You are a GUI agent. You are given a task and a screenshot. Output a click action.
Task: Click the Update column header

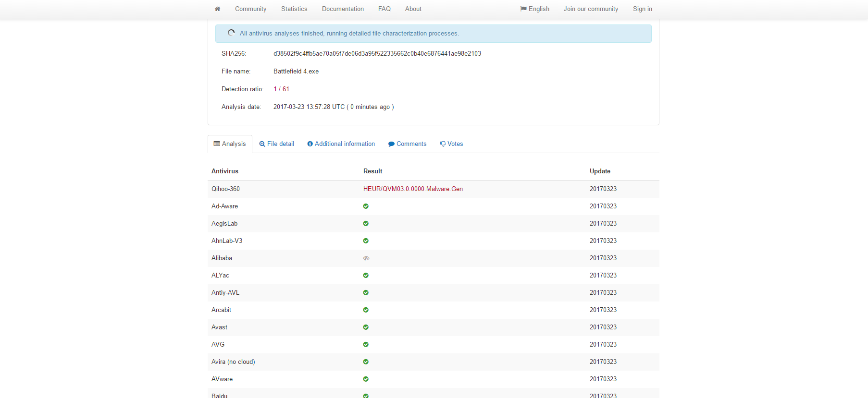point(600,171)
